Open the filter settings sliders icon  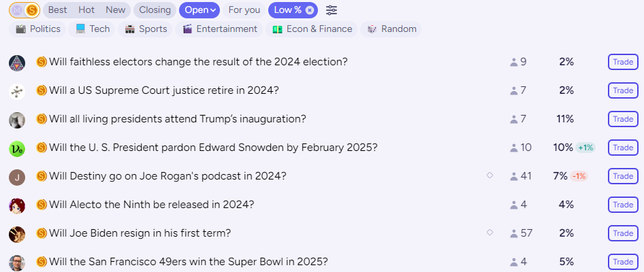click(332, 10)
